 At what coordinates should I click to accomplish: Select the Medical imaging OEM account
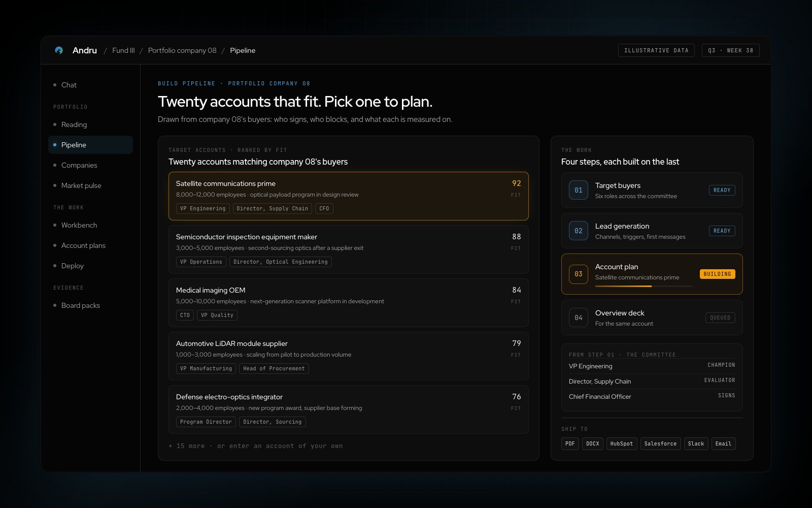point(349,303)
